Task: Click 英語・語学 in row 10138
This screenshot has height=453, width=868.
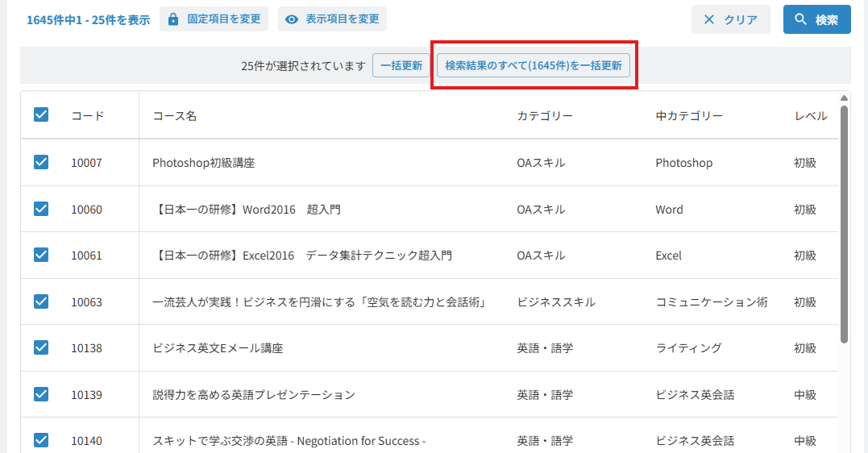Action: 545,348
